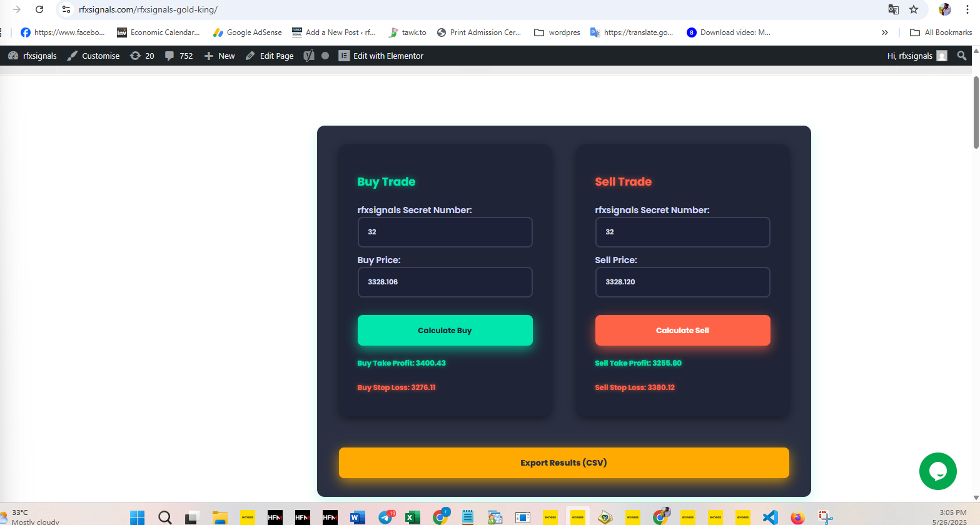Open the Economic Calendar bookmark

(x=158, y=32)
